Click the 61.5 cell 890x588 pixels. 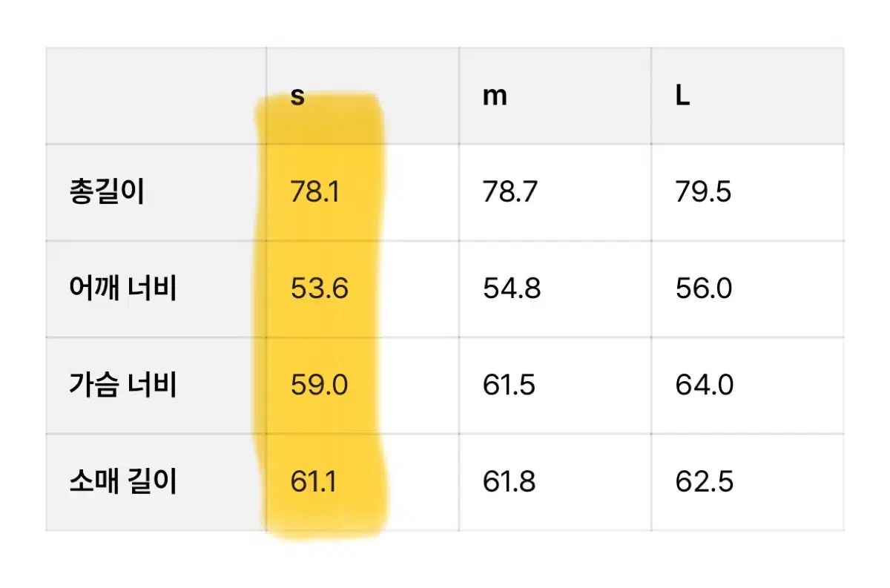coord(509,386)
